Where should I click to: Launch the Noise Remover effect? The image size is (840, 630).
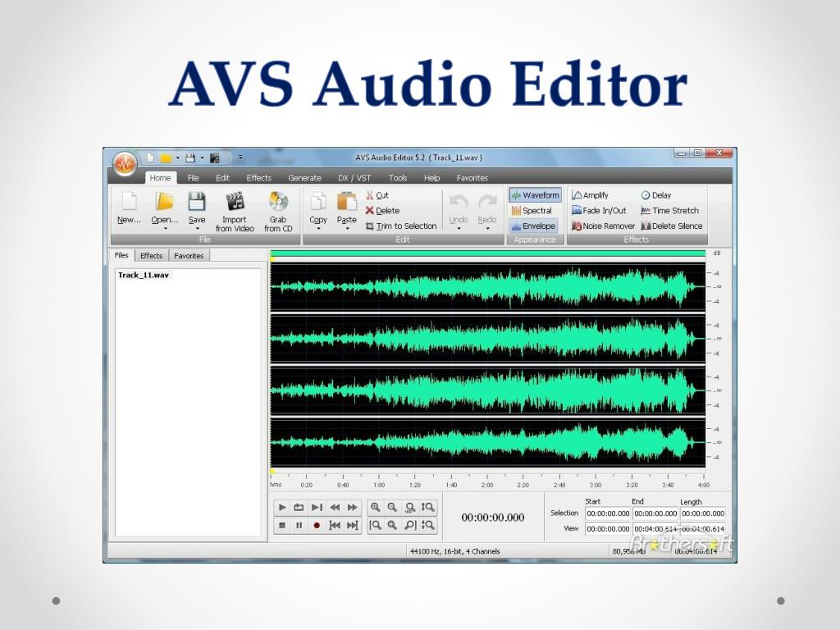603,226
